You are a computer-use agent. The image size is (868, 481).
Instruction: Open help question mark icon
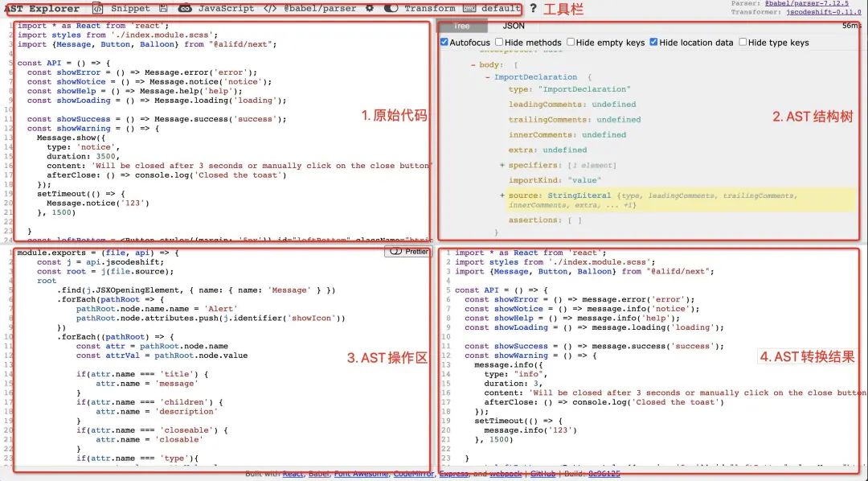[x=533, y=8]
